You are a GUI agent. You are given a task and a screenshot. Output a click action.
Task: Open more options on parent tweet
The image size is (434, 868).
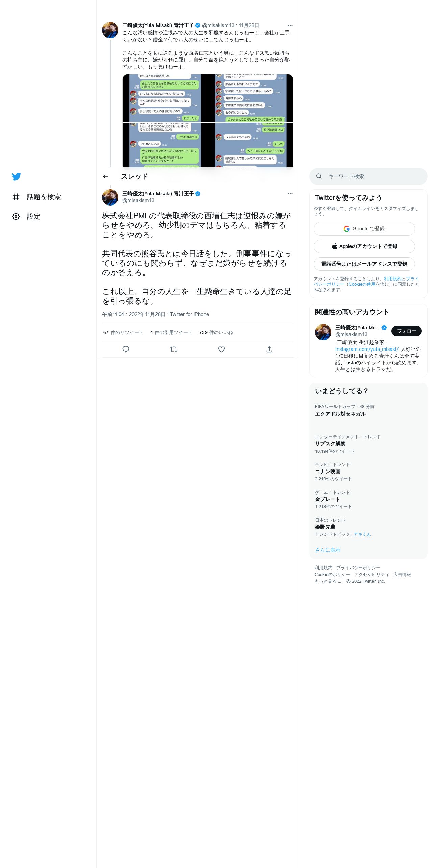pyautogui.click(x=290, y=25)
